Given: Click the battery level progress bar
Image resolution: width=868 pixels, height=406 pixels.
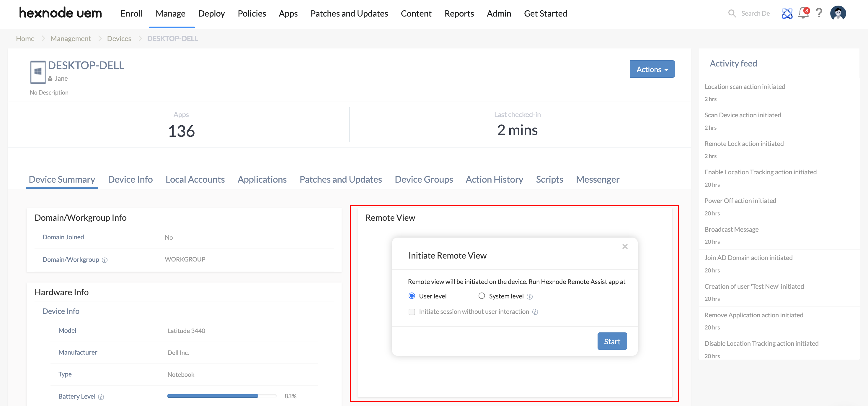Looking at the screenshot, I should click(x=221, y=396).
